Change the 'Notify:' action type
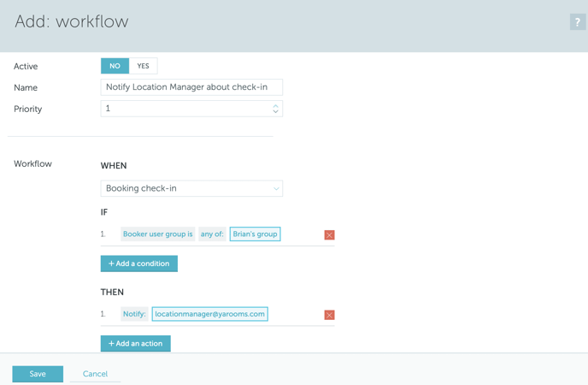Image resolution: width=588 pixels, height=385 pixels. [134, 314]
